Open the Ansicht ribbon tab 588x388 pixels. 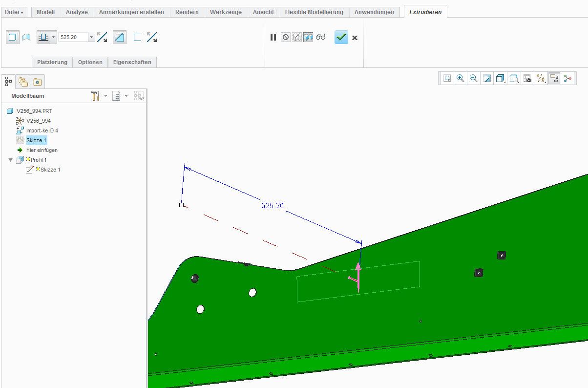(x=263, y=12)
